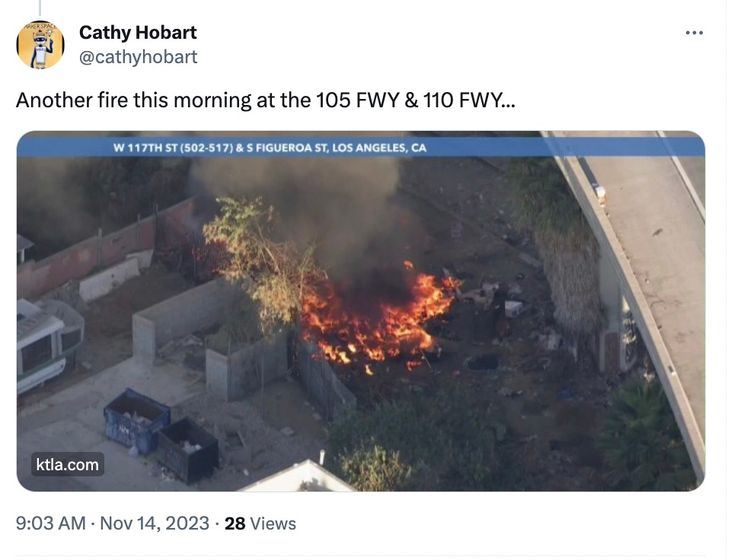Image resolution: width=731 pixels, height=560 pixels.
Task: Click the orange flames in the photo
Action: [x=378, y=319]
